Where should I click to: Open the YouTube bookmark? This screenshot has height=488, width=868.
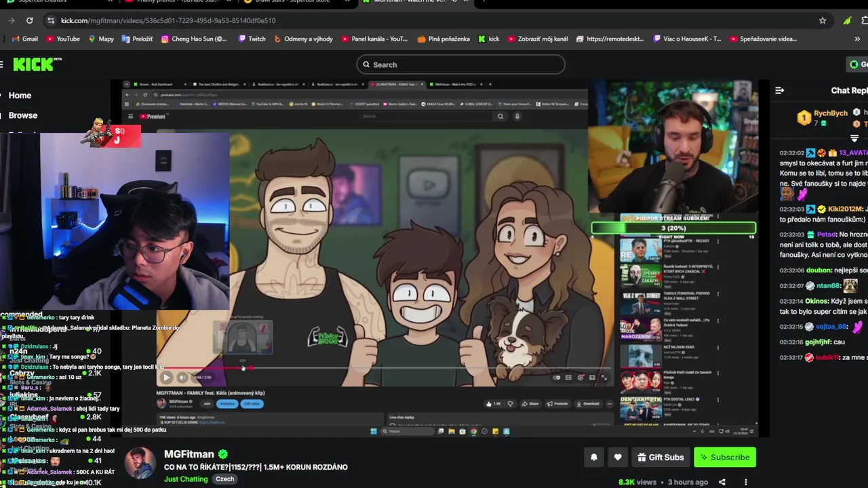pos(62,39)
